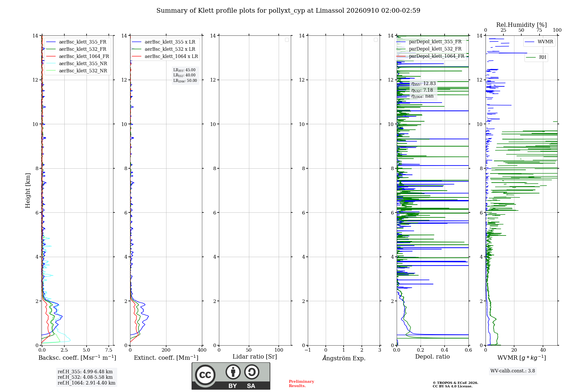The height and width of the screenshot is (392, 577).
Task: Click the Rel.Humidity [%] top axis label
Action: (x=521, y=25)
